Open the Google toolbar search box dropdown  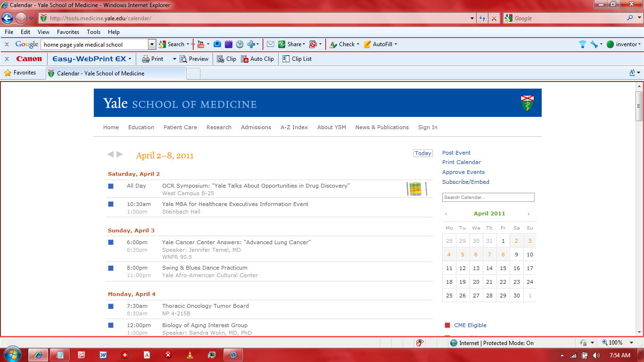152,44
